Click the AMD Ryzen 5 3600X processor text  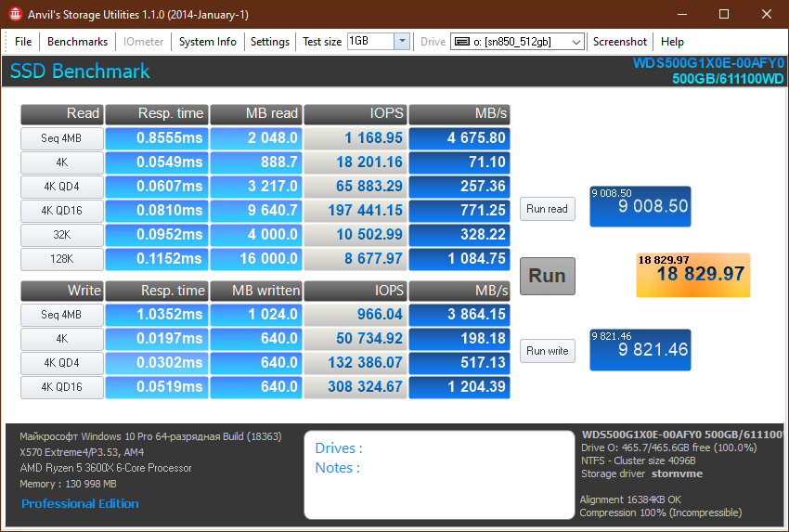(x=106, y=468)
